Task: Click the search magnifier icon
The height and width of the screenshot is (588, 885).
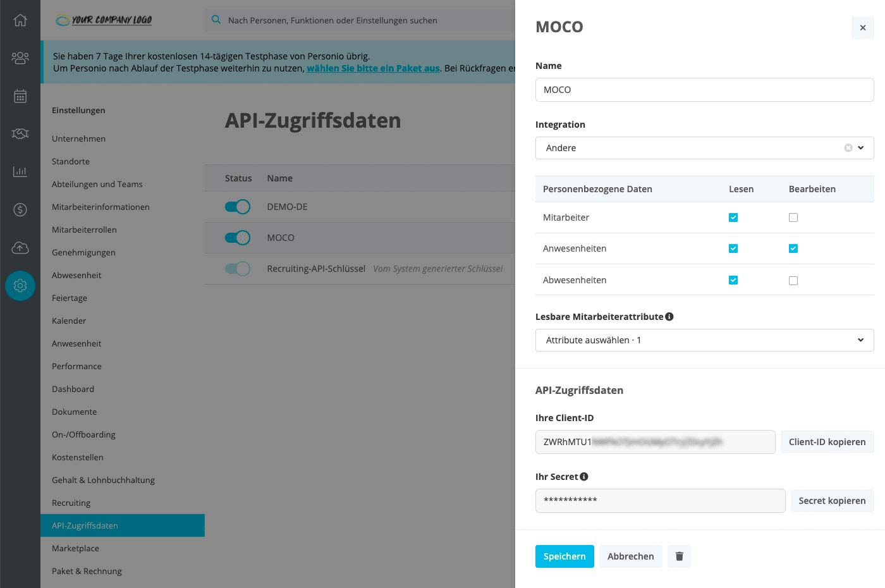Action: [216, 20]
